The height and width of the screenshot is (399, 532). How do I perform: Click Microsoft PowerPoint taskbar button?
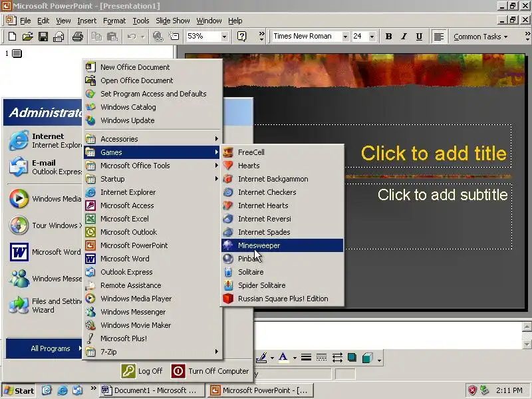pyautogui.click(x=260, y=390)
